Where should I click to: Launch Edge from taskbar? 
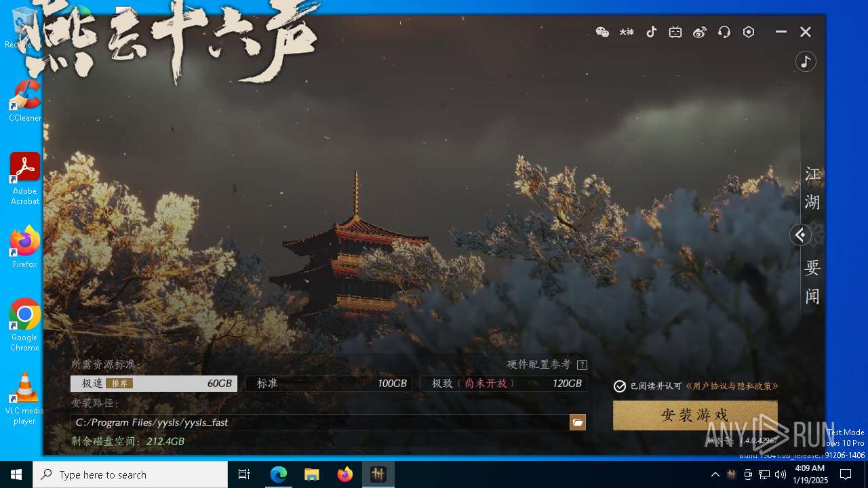point(279,474)
